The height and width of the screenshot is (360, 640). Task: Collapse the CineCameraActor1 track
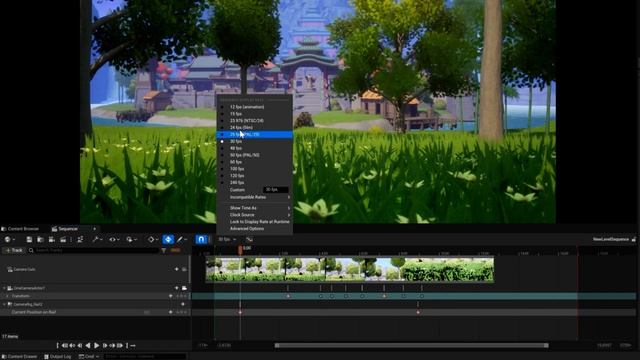4,288
